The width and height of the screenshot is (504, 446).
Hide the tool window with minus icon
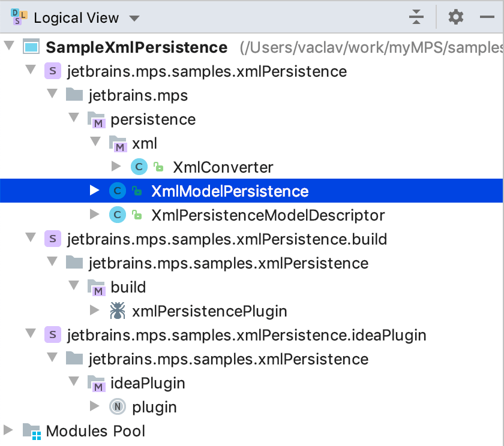coord(487,17)
